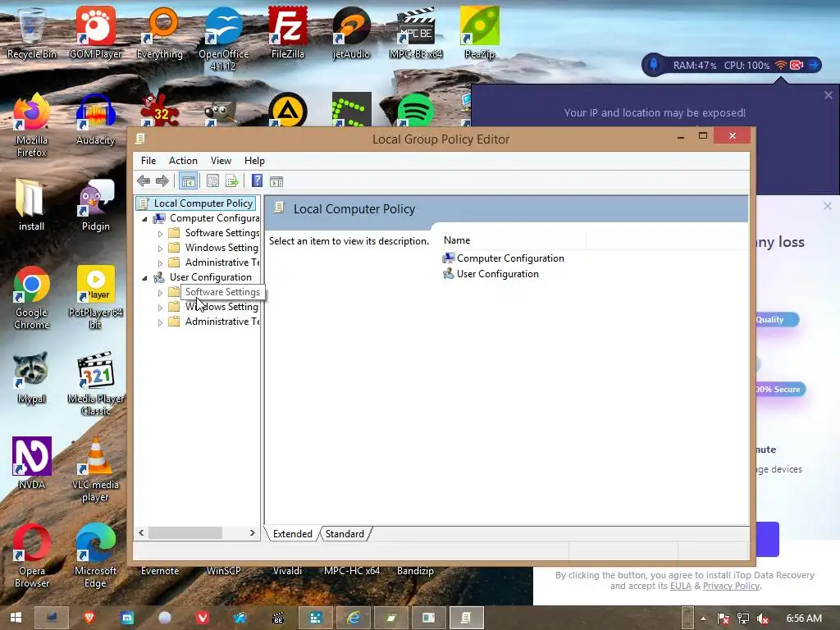Select the Opera Browser desktop icon
This screenshot has width=840, height=630.
click(x=32, y=556)
